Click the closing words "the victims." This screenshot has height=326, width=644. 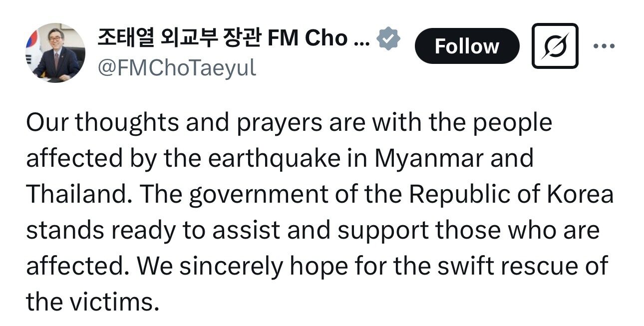92,302
